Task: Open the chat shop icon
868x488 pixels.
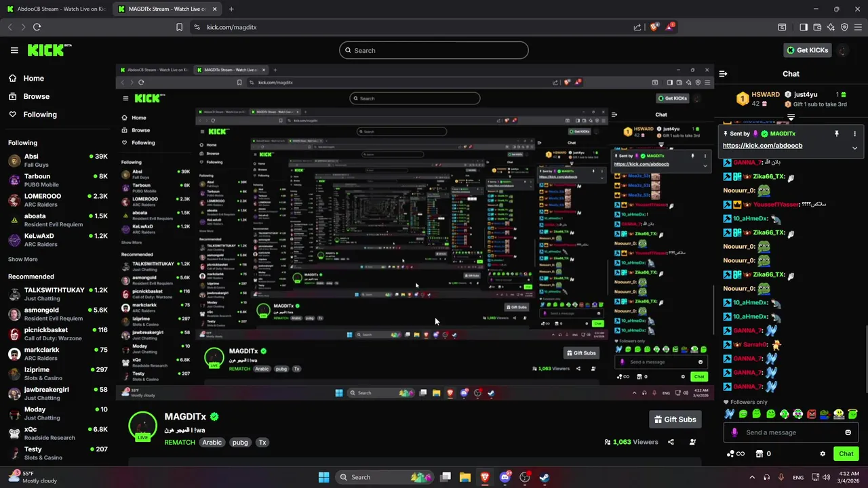Action: [x=759, y=453]
